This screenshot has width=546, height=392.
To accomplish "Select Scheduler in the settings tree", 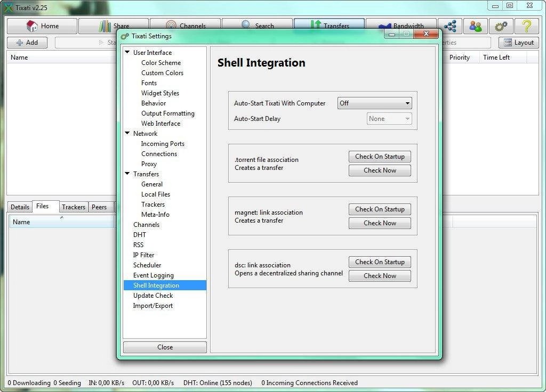I will (147, 265).
